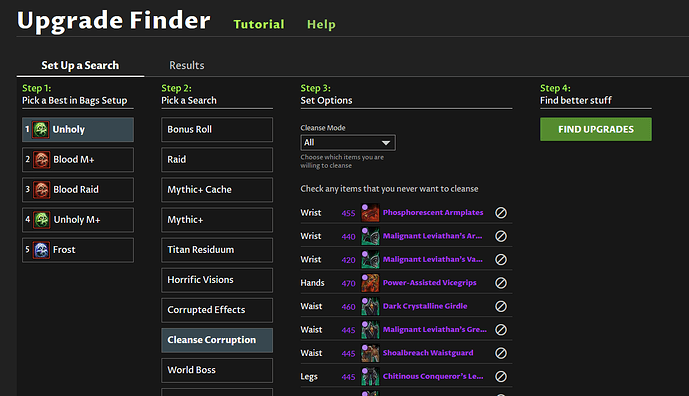Open the Tutorial link
This screenshot has height=396, width=689.
click(259, 24)
